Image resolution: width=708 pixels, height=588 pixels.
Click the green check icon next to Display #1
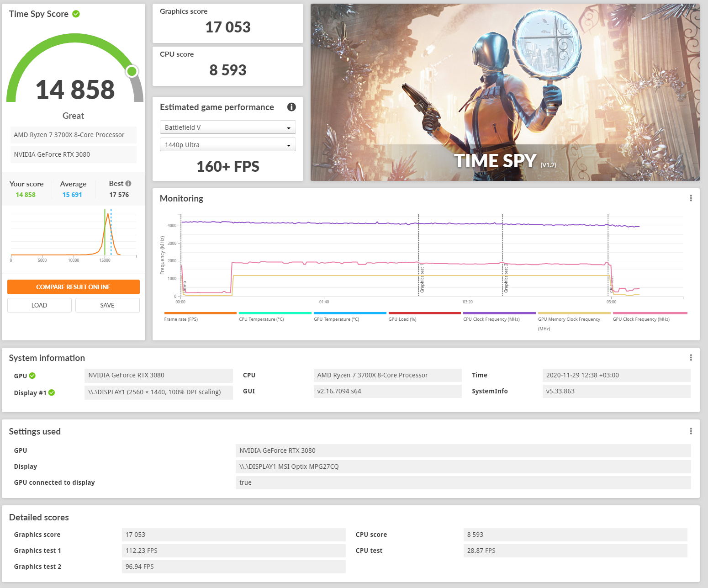pyautogui.click(x=52, y=393)
